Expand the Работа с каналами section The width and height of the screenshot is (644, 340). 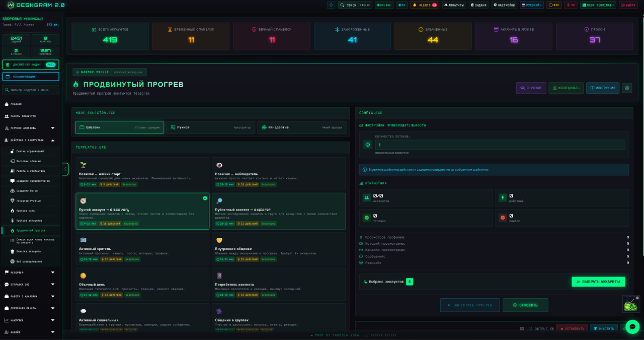[30, 296]
